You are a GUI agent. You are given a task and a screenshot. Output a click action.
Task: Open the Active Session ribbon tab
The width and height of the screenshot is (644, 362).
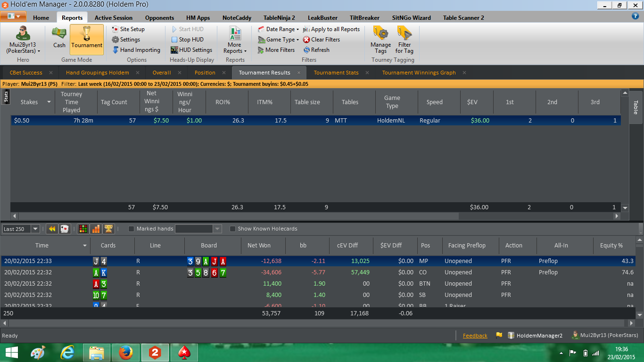[x=114, y=18]
